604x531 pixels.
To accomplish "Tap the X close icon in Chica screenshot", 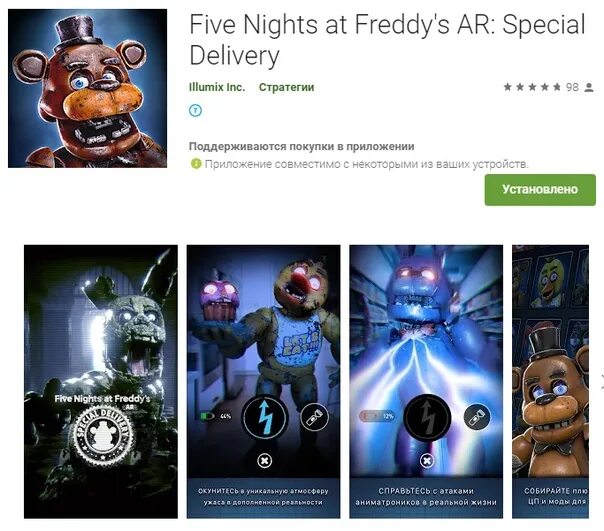I will click(x=265, y=460).
